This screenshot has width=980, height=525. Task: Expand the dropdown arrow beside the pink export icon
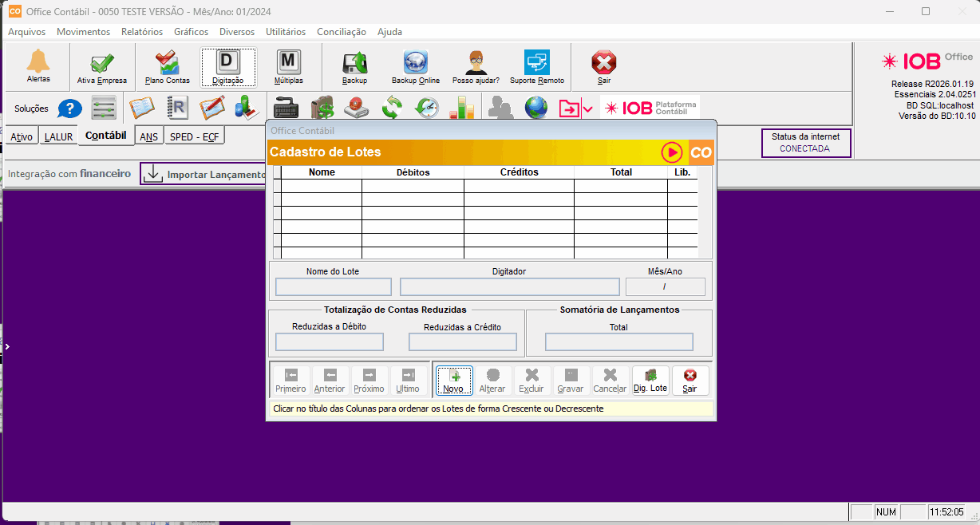[x=588, y=109]
